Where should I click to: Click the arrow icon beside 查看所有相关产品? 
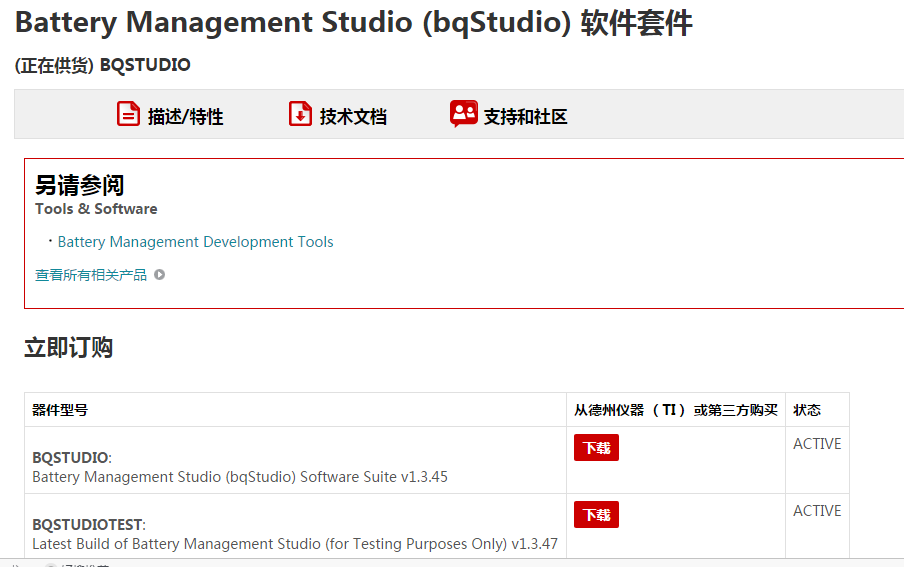coord(160,275)
